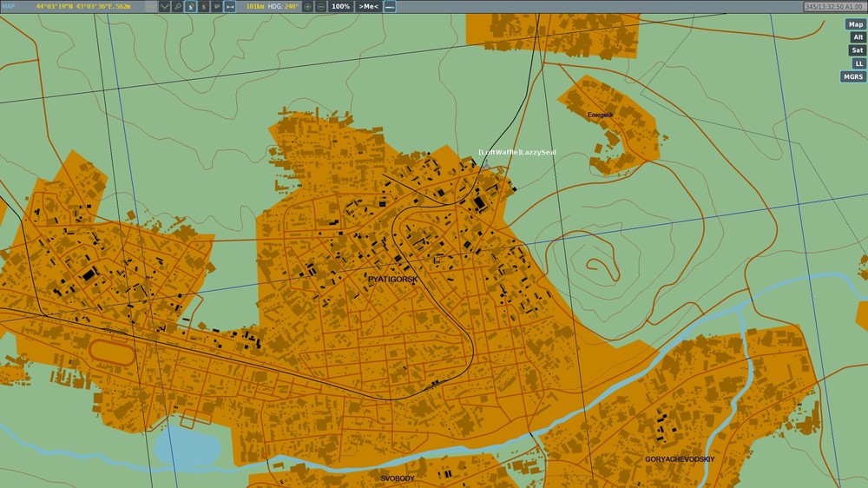Switch to Alt altitude map mode
Viewport: 868px width, 488px height.
(x=858, y=37)
